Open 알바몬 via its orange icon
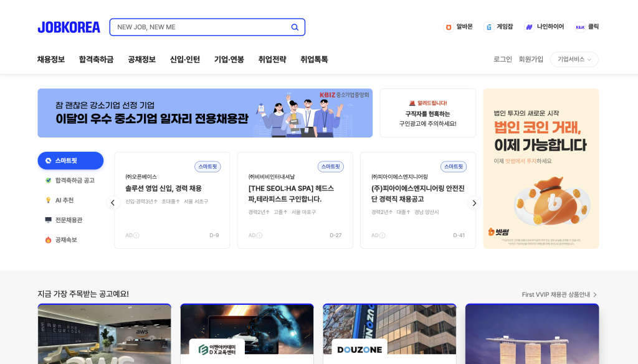Screen dimensions: 638x364 pos(449,27)
